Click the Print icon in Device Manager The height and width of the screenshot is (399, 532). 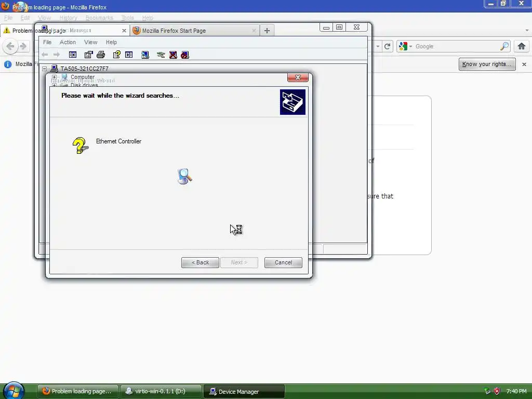pyautogui.click(x=101, y=55)
